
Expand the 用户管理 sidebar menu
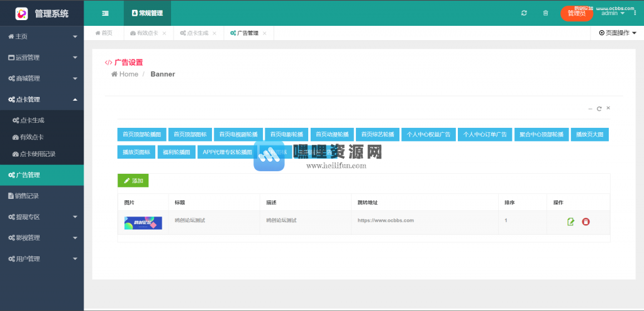42,259
